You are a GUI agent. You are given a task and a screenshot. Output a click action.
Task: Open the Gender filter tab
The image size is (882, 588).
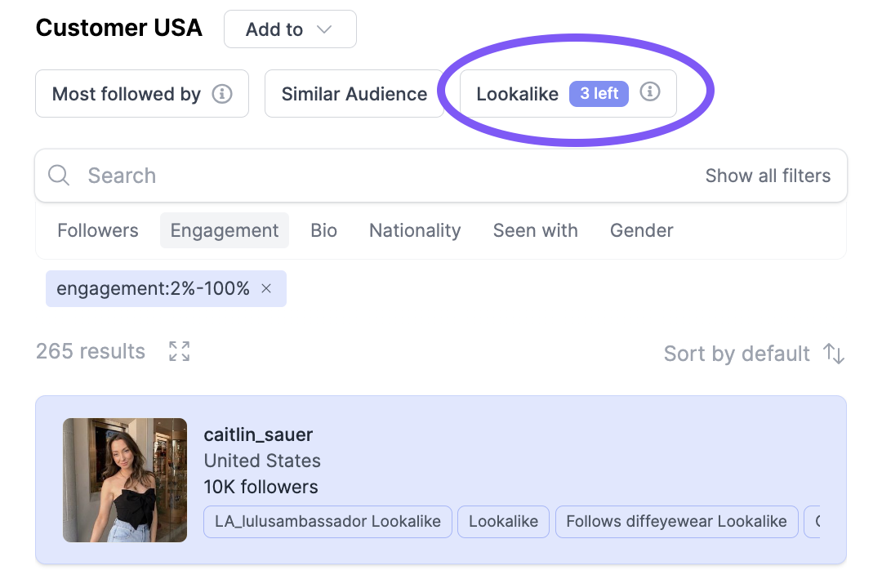(x=642, y=230)
